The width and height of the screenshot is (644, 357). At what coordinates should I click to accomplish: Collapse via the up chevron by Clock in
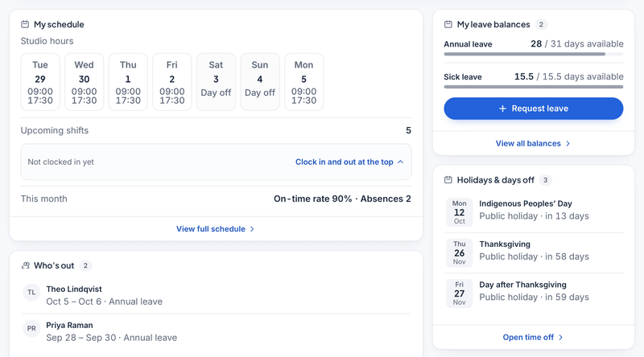(401, 162)
